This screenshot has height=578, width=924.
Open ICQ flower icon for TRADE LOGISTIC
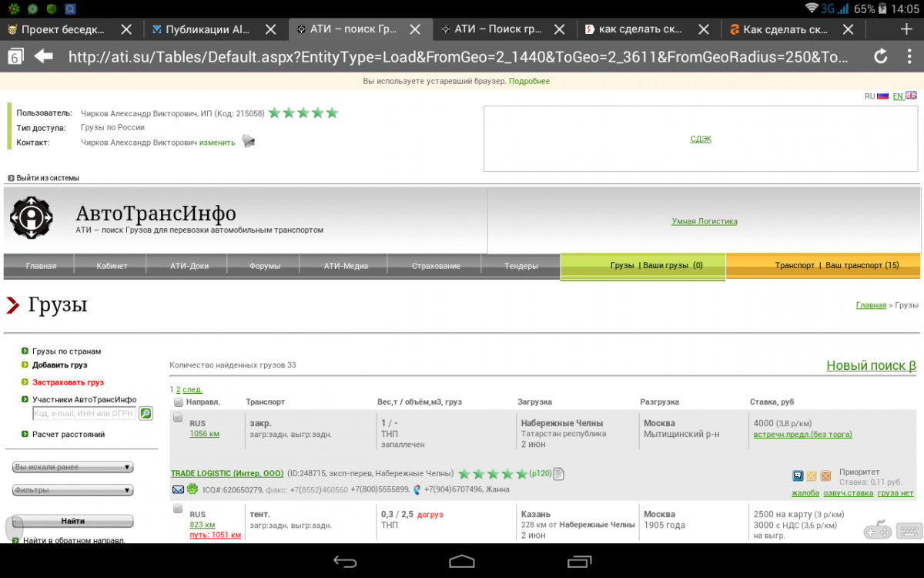click(x=192, y=489)
